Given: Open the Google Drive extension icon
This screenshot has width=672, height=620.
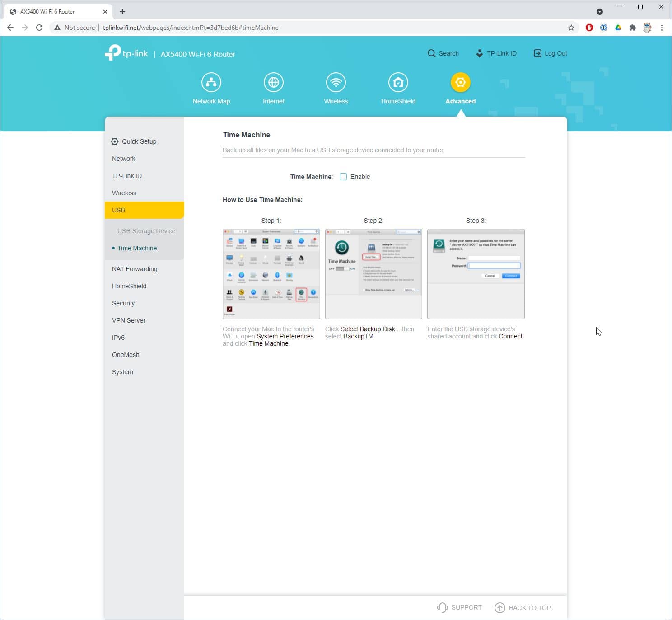Looking at the screenshot, I should pyautogui.click(x=618, y=28).
